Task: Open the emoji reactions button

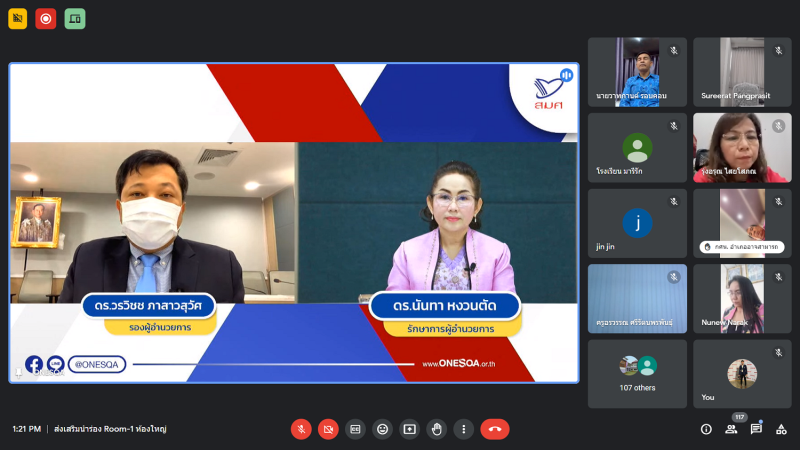Action: (x=382, y=429)
